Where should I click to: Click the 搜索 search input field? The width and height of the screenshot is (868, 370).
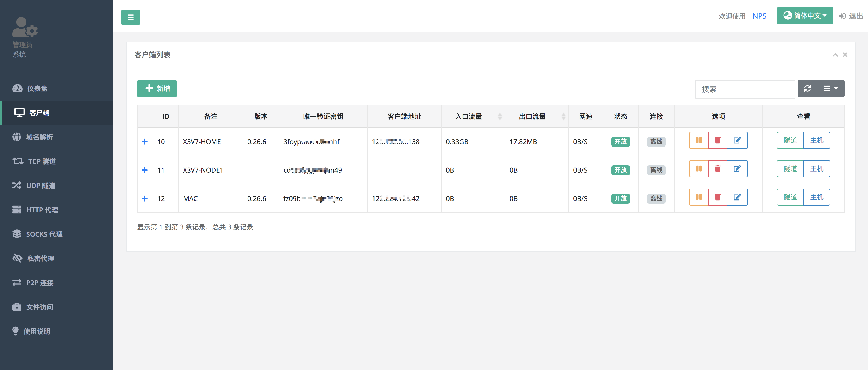(745, 89)
